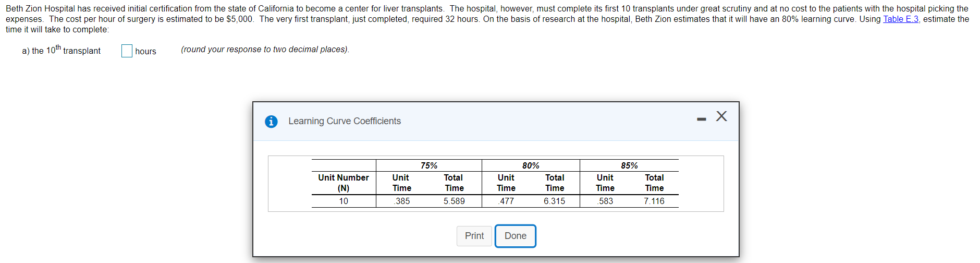Select the unit number 10 row cell
The height and width of the screenshot is (263, 980).
point(344,201)
